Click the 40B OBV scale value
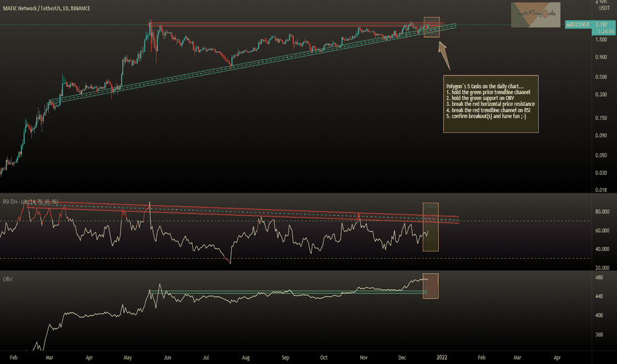This screenshot has height=364, width=617. tap(599, 315)
